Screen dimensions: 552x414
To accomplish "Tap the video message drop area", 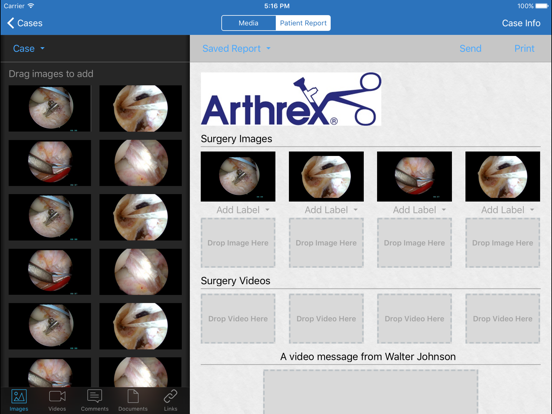I will click(370, 391).
